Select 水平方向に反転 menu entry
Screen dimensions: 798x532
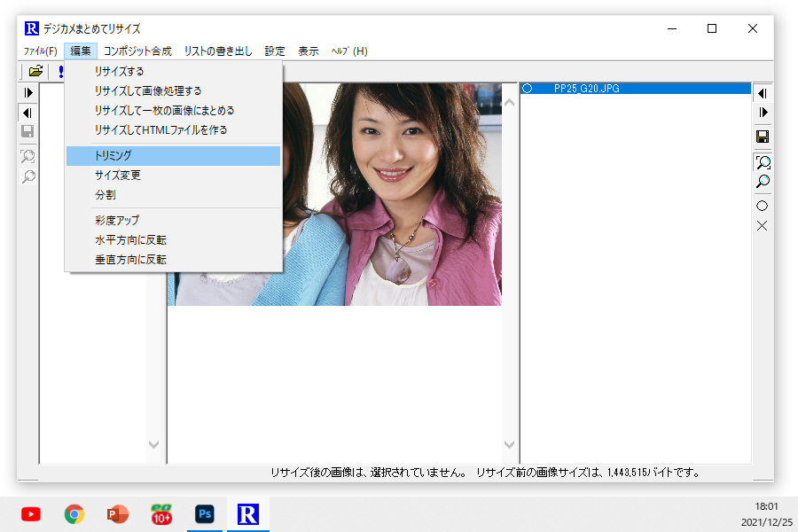tap(173, 239)
